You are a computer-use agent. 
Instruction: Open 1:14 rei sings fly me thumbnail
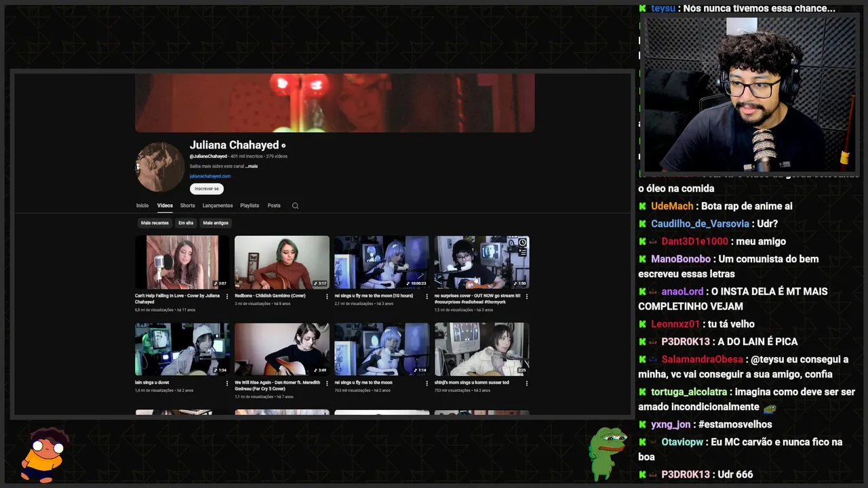coord(382,349)
